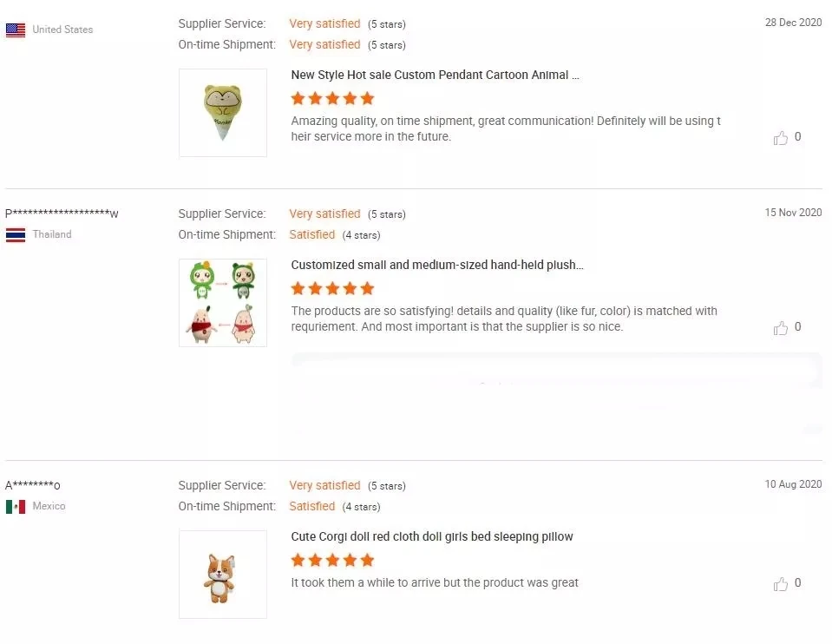
Task: Click the United States flag icon
Action: click(16, 30)
